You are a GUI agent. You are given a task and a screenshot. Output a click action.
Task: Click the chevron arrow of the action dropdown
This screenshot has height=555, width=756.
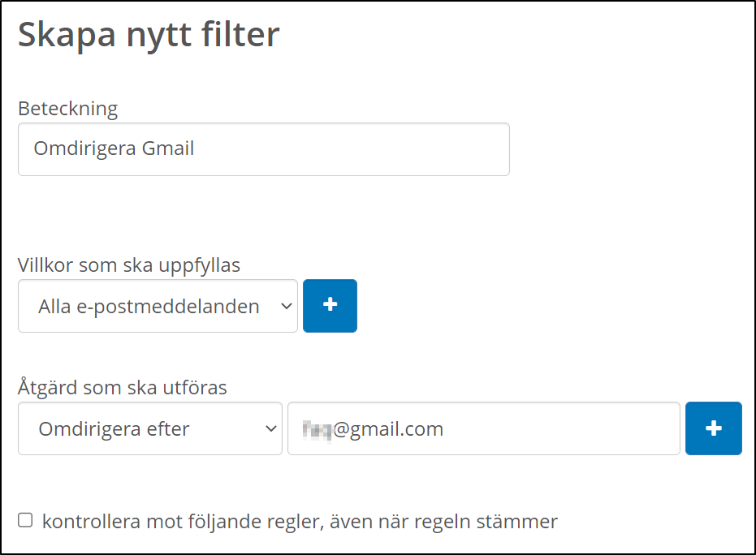[x=271, y=428]
